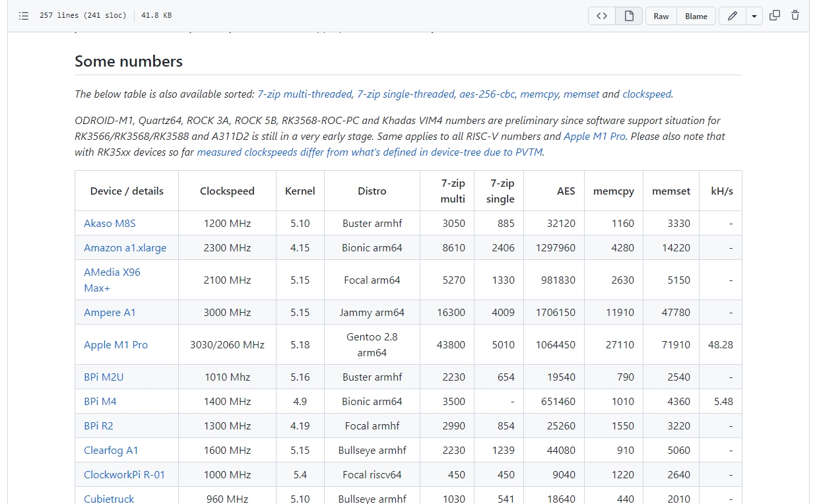Switch to source code view icon
This screenshot has height=504, width=817.
pyautogui.click(x=602, y=16)
